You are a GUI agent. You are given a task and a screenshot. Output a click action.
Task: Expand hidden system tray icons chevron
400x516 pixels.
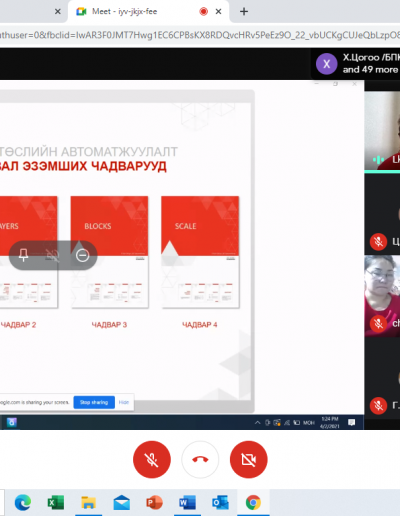point(257,423)
